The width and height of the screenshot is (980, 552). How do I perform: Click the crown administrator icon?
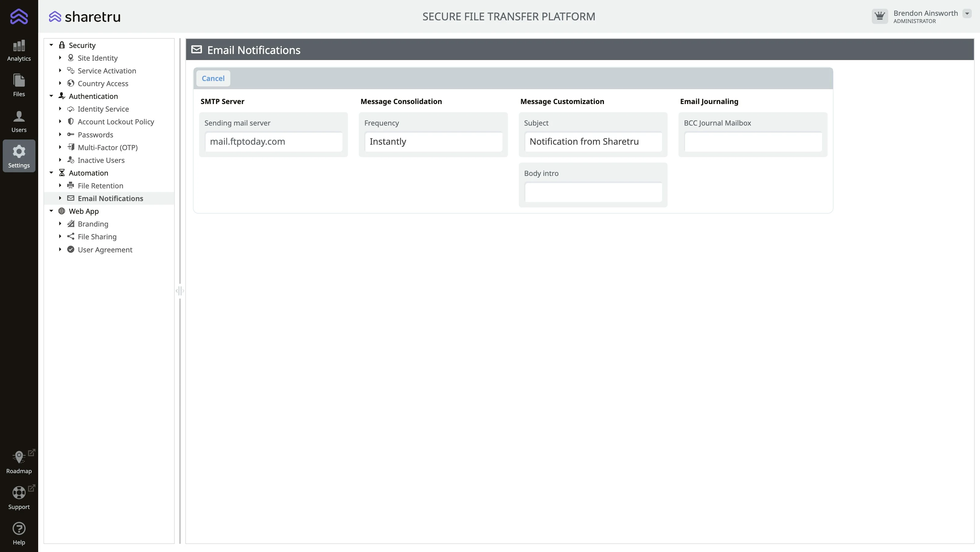[x=880, y=16]
